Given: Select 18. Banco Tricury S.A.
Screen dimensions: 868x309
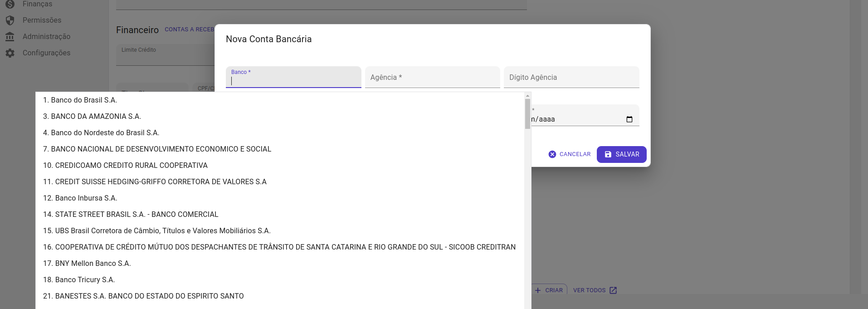Looking at the screenshot, I should 280,280.
